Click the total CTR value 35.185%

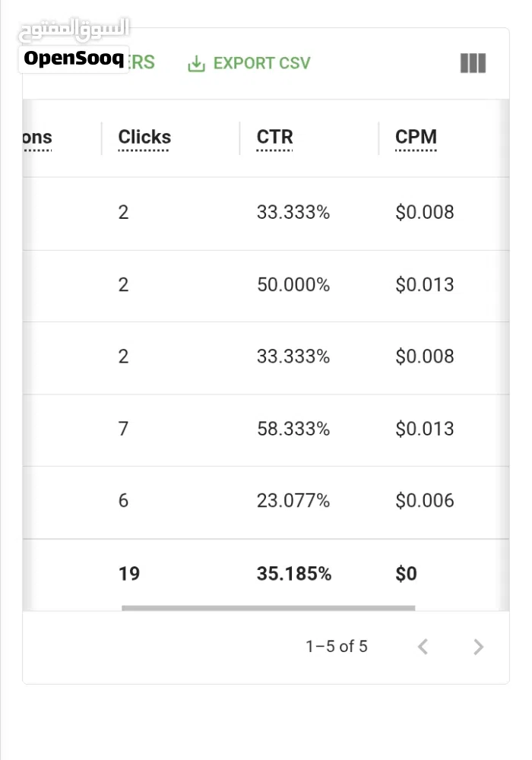tap(294, 573)
